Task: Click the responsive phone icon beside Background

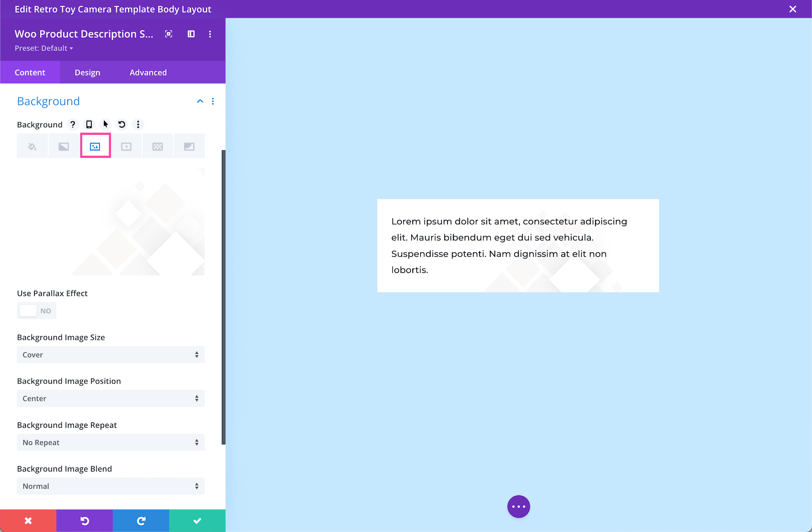Action: point(88,125)
